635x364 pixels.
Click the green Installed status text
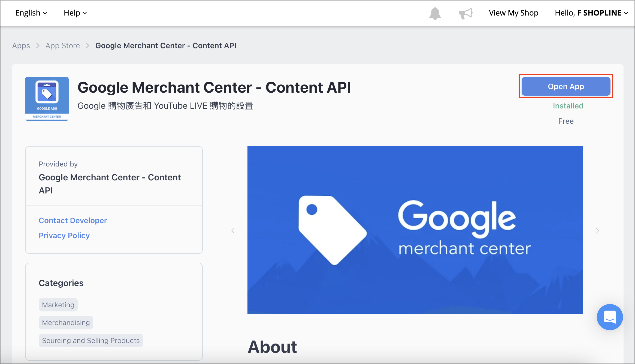pos(568,106)
